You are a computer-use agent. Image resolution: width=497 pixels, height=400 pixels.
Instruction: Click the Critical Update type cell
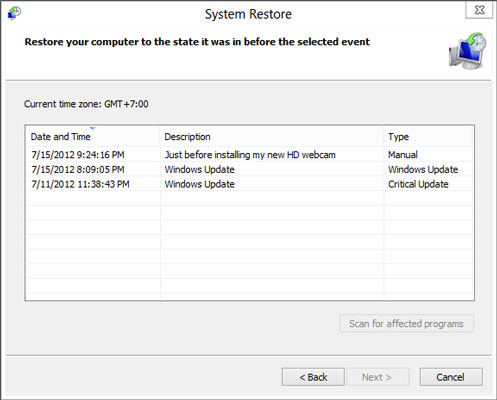(418, 184)
